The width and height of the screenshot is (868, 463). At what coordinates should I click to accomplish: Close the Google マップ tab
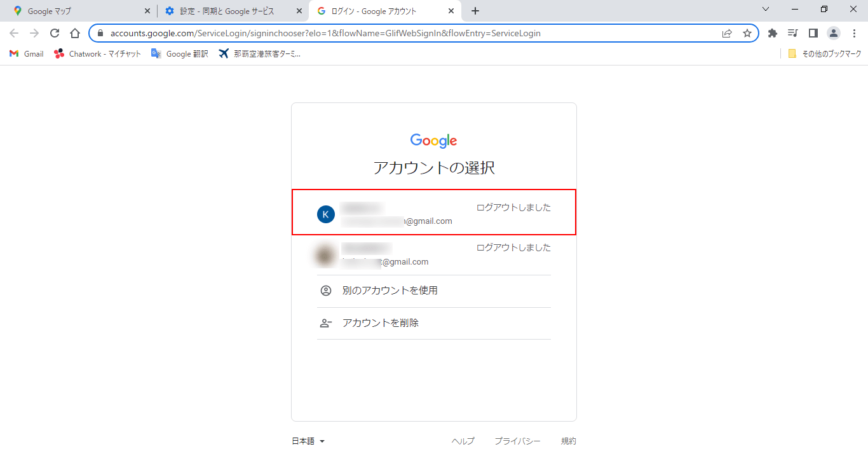147,11
